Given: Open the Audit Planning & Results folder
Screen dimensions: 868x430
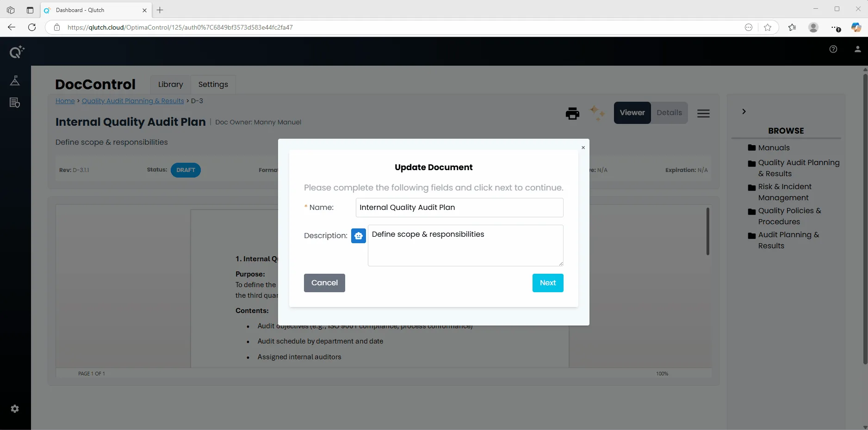Looking at the screenshot, I should pos(784,240).
